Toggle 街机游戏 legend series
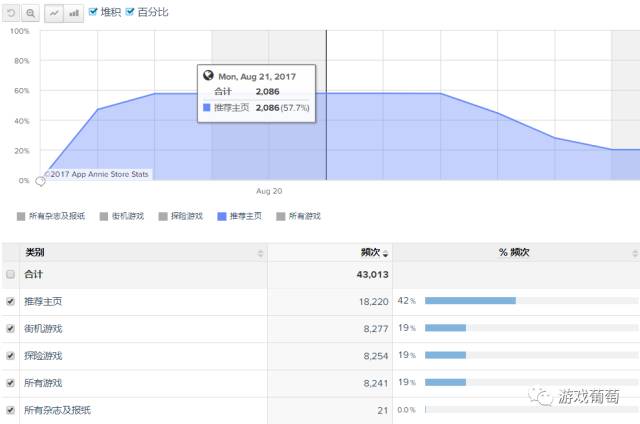Image resolution: width=640 pixels, height=424 pixels. (122, 216)
